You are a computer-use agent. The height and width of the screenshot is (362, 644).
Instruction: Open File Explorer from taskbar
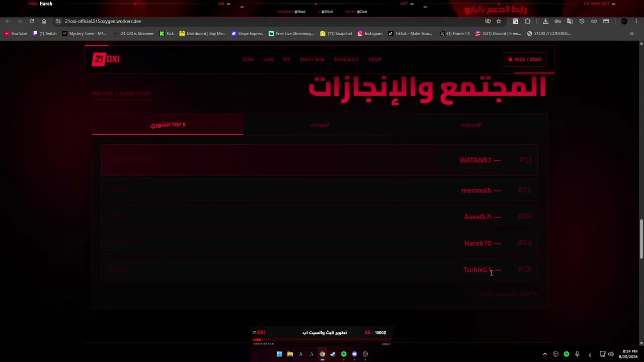tap(290, 354)
